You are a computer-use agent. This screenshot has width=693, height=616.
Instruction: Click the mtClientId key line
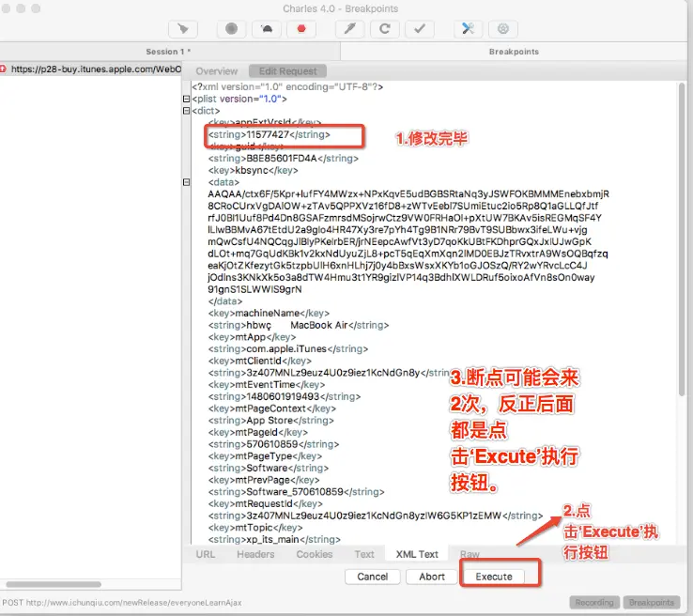point(259,361)
